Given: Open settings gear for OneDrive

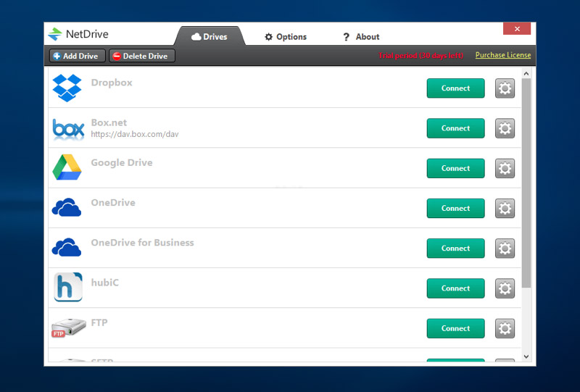Looking at the screenshot, I should point(505,208).
